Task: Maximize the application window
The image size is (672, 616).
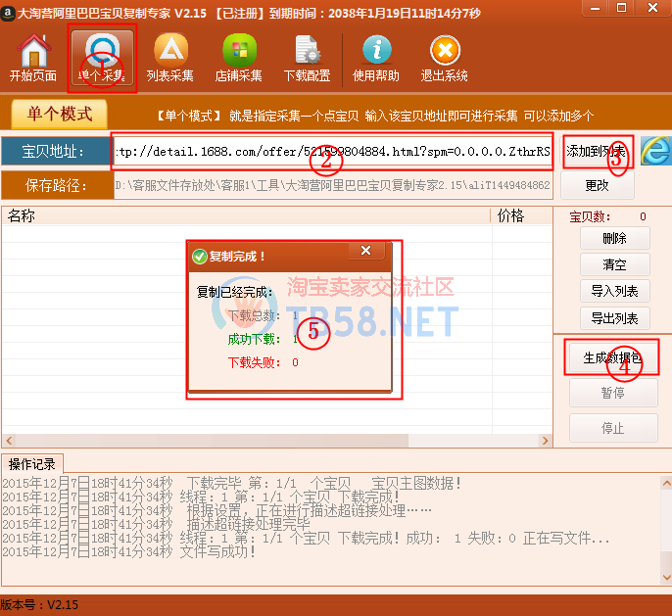Action: click(621, 8)
